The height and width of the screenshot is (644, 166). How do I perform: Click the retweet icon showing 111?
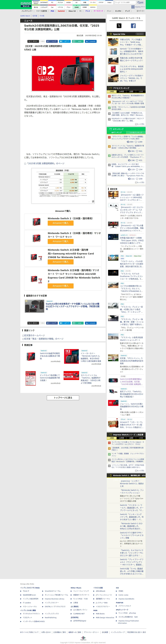129,179
